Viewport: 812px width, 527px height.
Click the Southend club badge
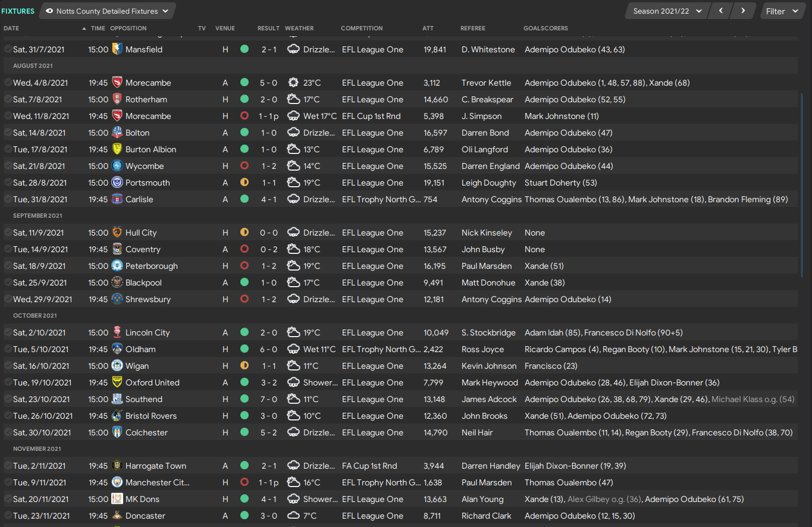tap(117, 399)
